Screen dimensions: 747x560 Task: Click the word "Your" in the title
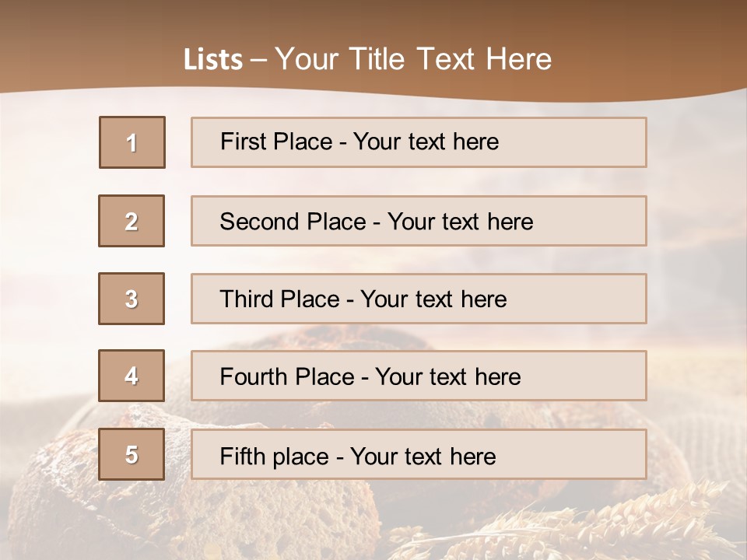coord(307,60)
